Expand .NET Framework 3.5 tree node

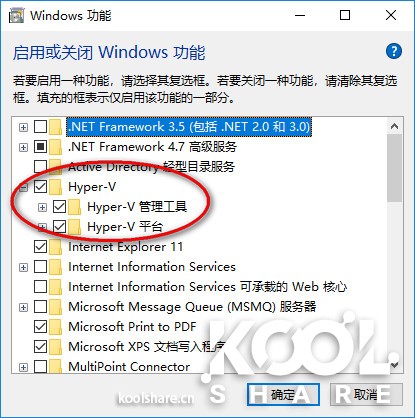[23, 127]
